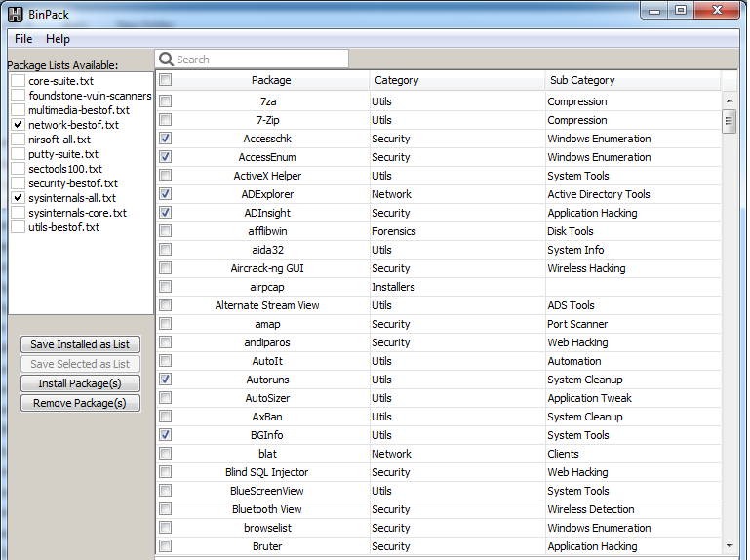
Task: Check the putty-suite.txt package list
Action: pos(19,154)
